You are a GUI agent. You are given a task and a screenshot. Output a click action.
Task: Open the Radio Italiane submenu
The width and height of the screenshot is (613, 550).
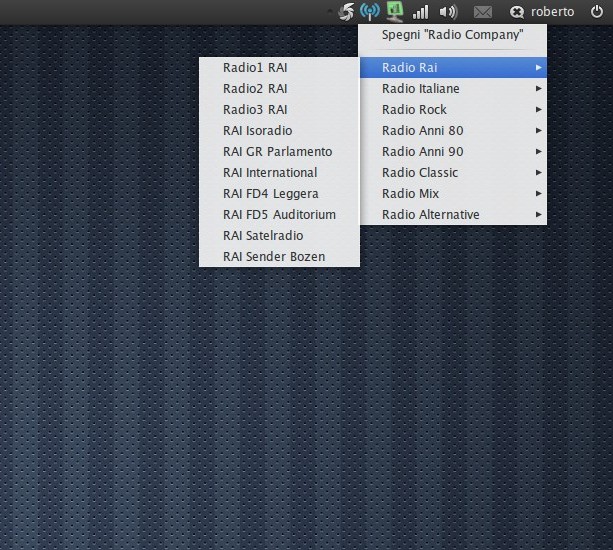click(x=453, y=89)
